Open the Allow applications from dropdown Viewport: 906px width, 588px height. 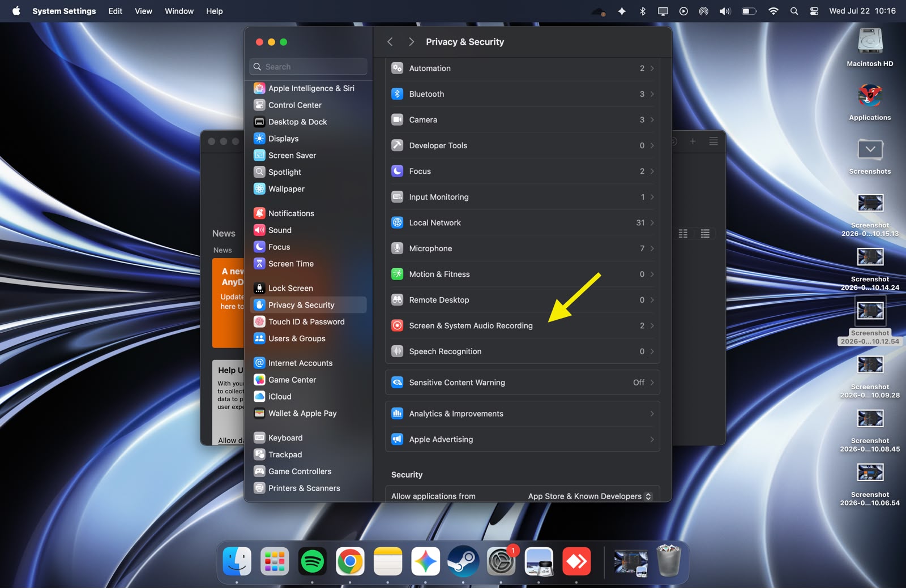click(590, 496)
